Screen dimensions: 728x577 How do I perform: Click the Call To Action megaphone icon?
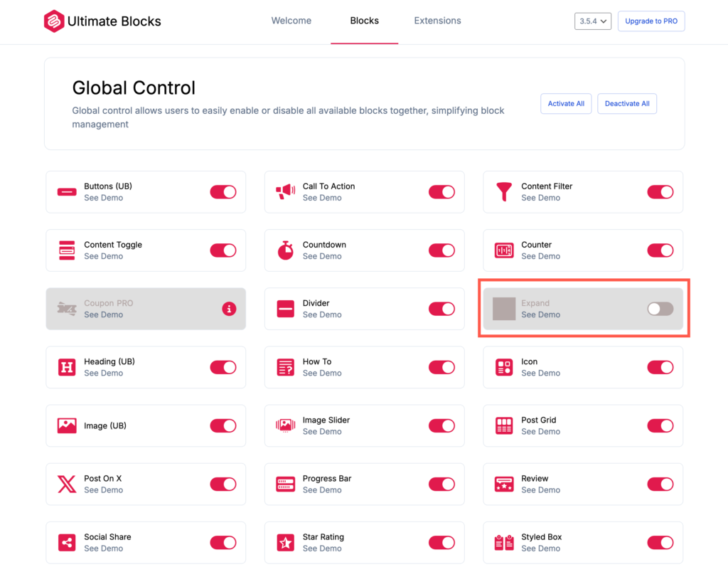[285, 192]
